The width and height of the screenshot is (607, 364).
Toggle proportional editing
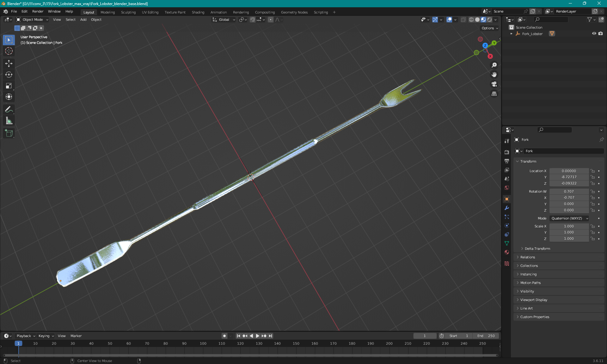tap(271, 20)
